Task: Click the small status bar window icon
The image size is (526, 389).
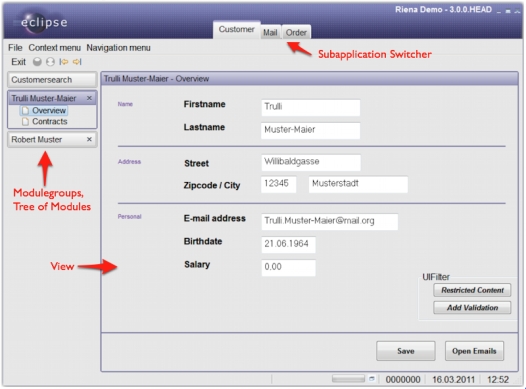Action: click(x=372, y=379)
